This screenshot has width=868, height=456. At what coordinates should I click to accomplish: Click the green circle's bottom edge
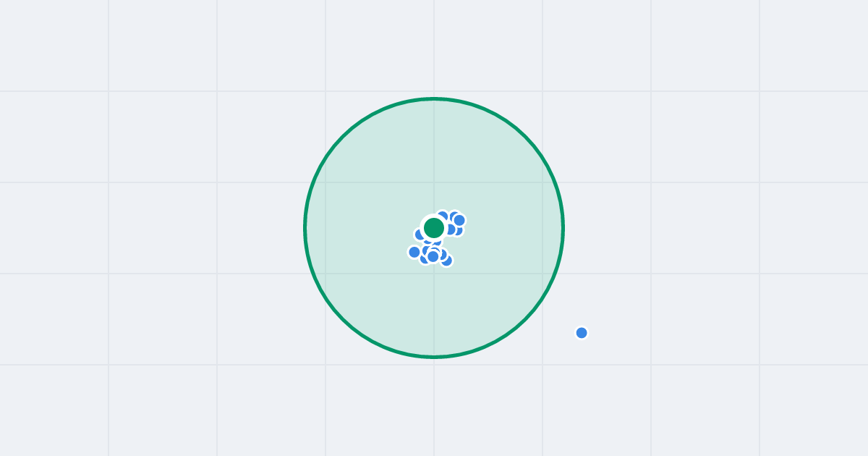pyautogui.click(x=434, y=357)
